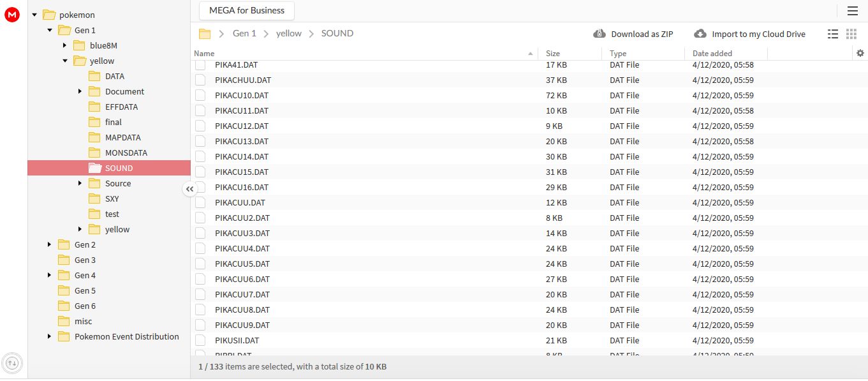
Task: Open the transfers arrows icon
Action: pyautogui.click(x=13, y=363)
